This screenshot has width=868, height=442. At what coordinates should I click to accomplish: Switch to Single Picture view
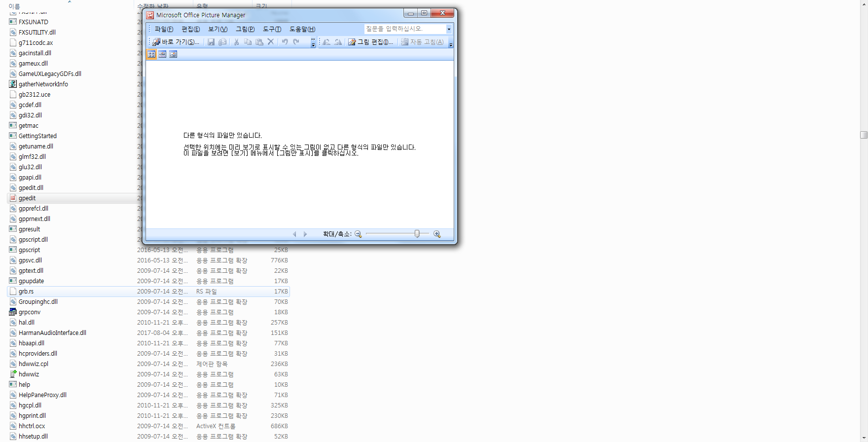tap(173, 54)
